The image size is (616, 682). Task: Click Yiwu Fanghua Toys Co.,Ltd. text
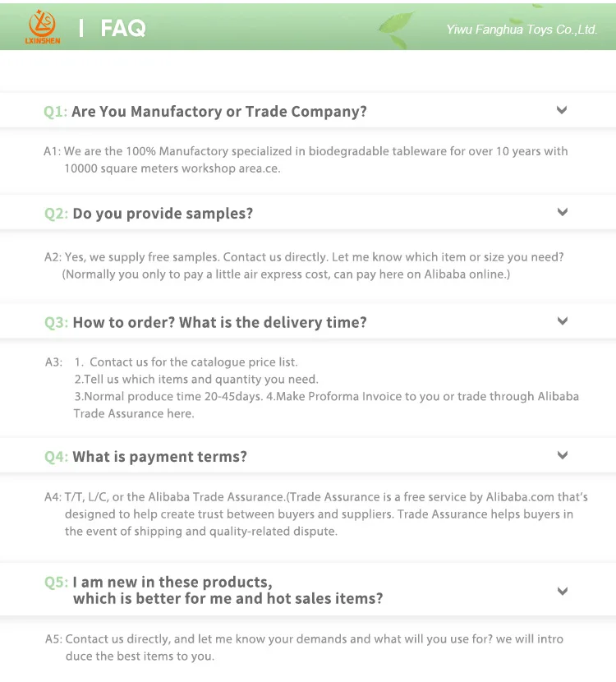[x=522, y=30]
